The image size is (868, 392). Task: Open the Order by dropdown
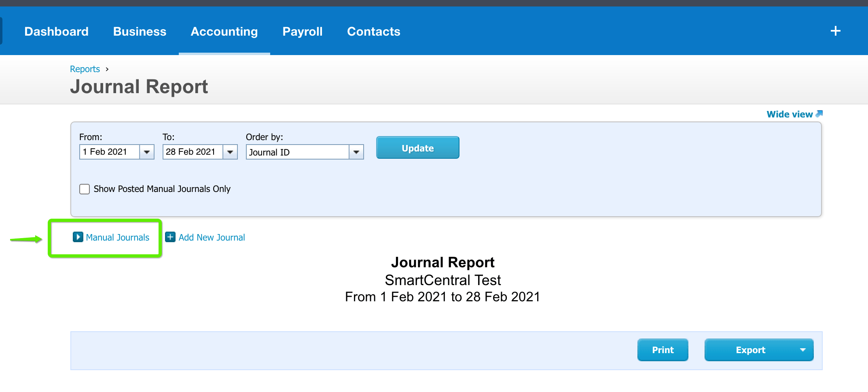pos(356,152)
